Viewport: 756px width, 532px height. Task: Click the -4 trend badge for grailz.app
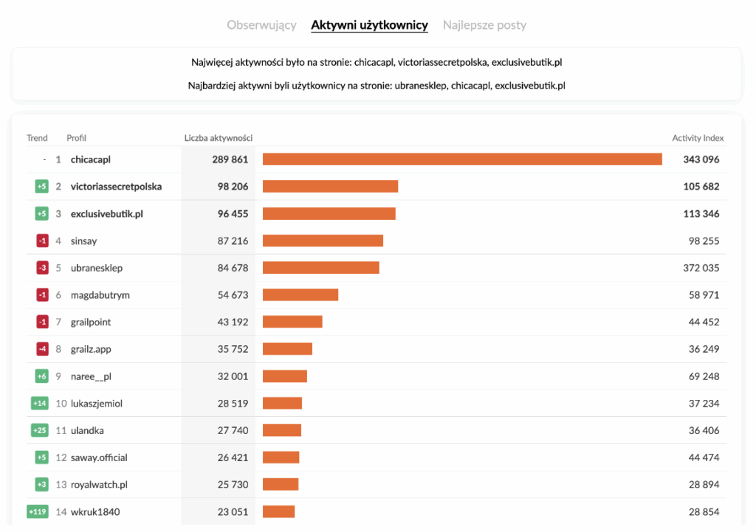(x=42, y=349)
